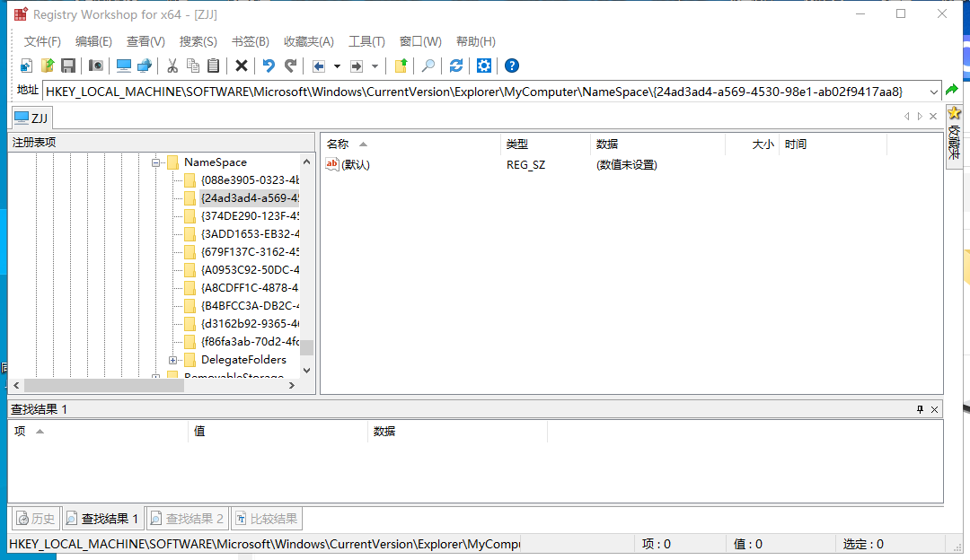The height and width of the screenshot is (560, 970).
Task: Open the 工具(T) menu
Action: pos(366,41)
